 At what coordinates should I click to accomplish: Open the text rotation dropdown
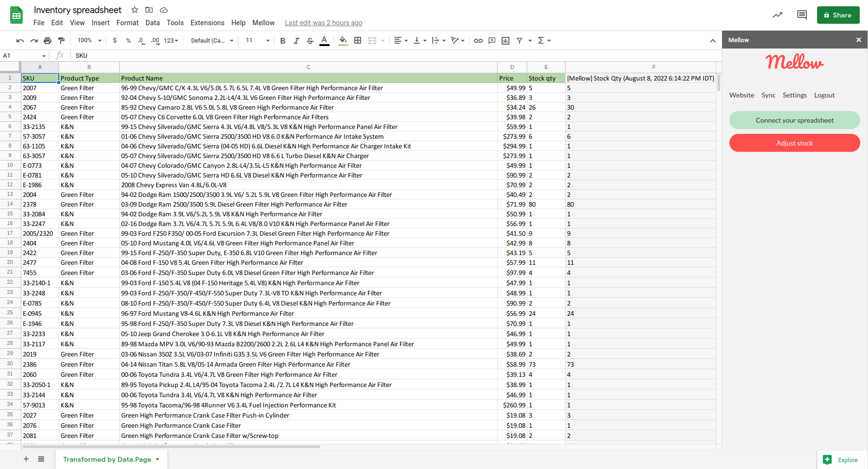pyautogui.click(x=458, y=41)
